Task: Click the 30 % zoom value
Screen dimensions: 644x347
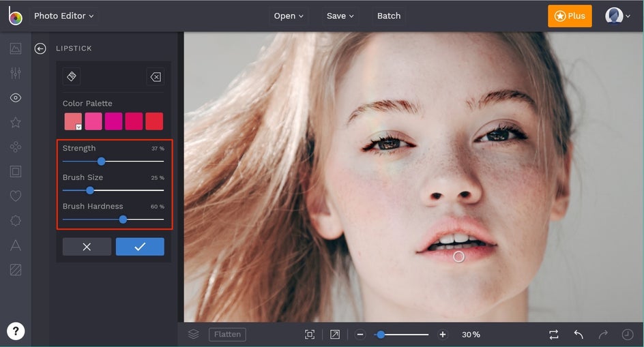Action: [x=471, y=335]
